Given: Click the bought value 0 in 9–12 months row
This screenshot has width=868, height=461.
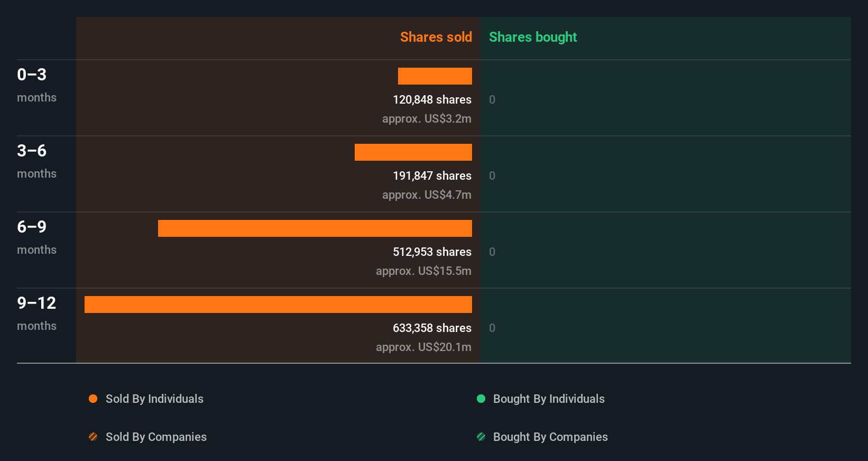Looking at the screenshot, I should (492, 328).
